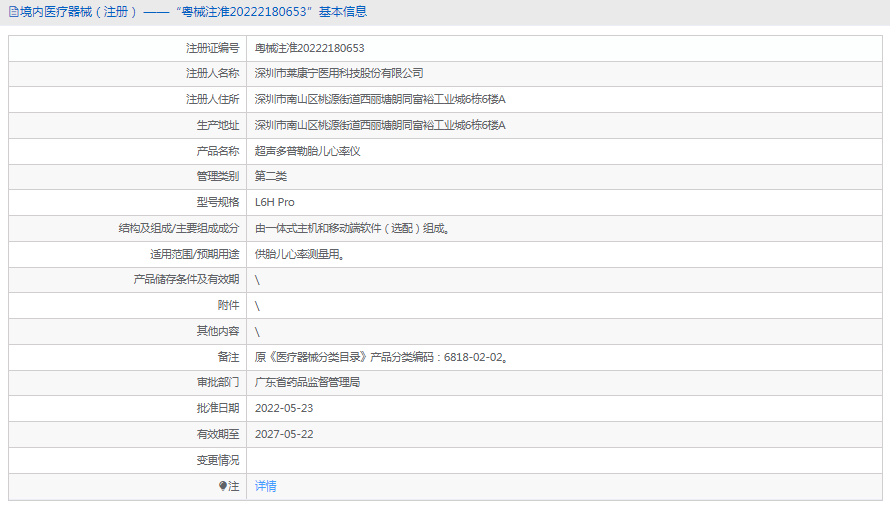Select registration number 粤械注准20222180653 in table

(309, 48)
